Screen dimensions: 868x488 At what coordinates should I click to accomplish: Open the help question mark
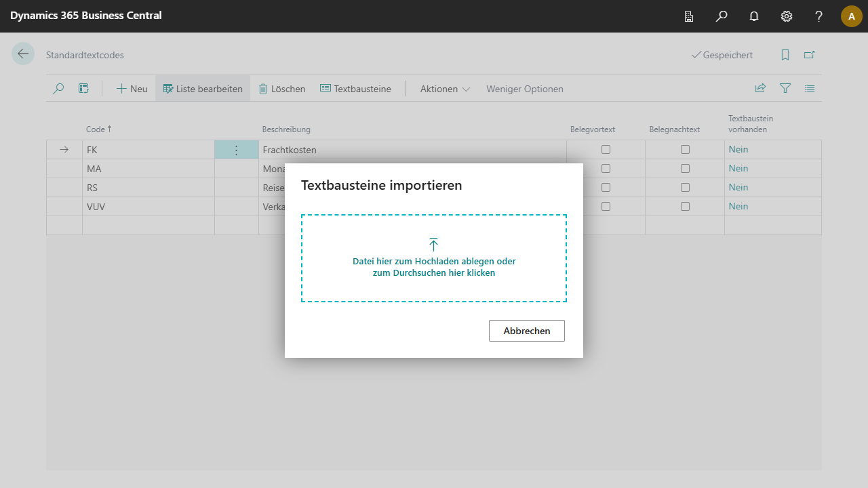point(819,16)
